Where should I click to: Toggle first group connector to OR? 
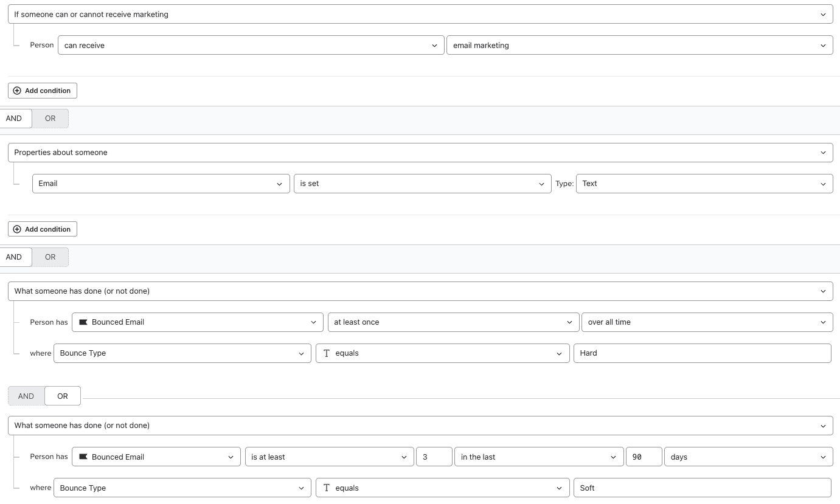coord(50,119)
